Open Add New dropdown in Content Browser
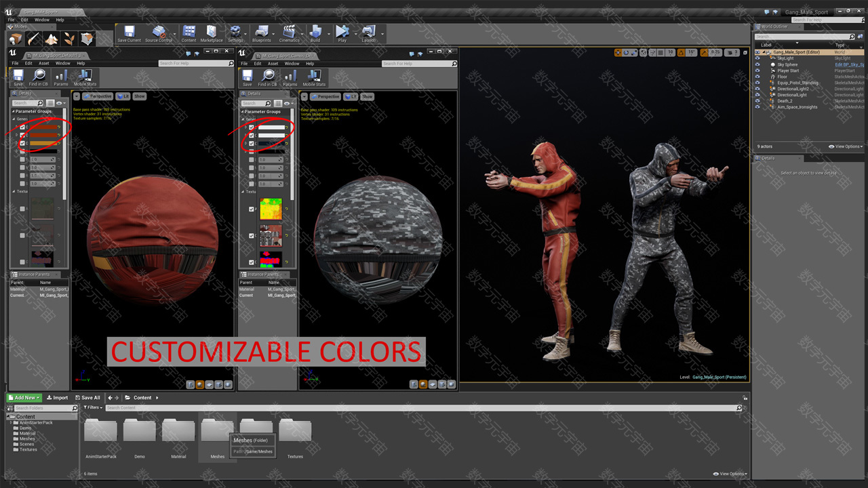This screenshot has height=488, width=868. [24, 398]
